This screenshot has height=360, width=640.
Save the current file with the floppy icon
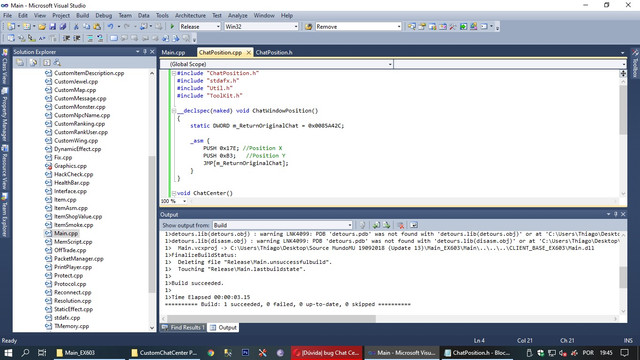point(53,27)
